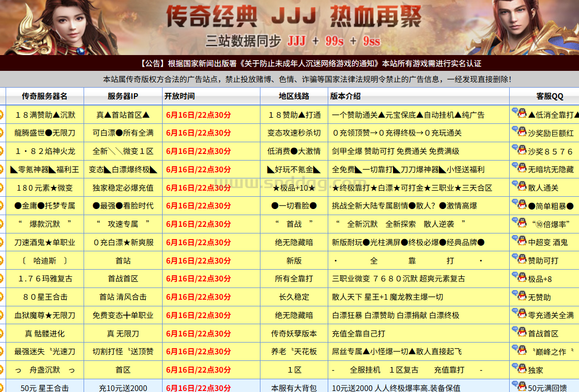Open server 真 骷髅进化
The width and height of the screenshot is (579, 392).
click(45, 333)
